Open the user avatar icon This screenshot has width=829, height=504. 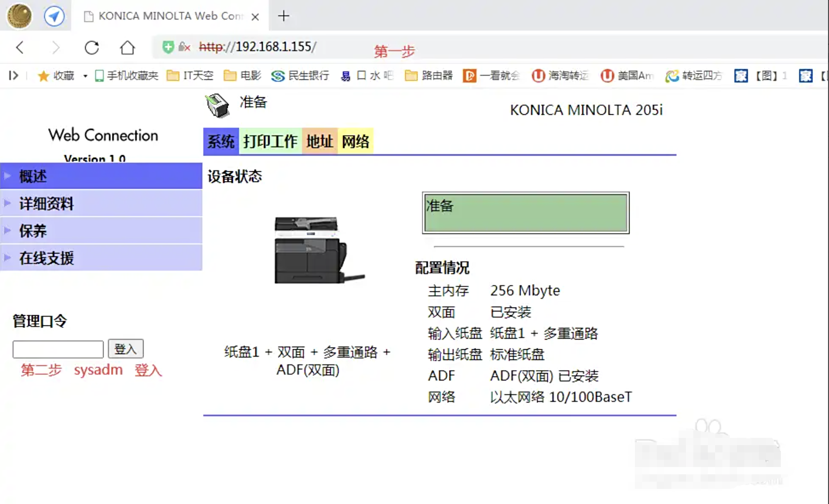coord(19,16)
